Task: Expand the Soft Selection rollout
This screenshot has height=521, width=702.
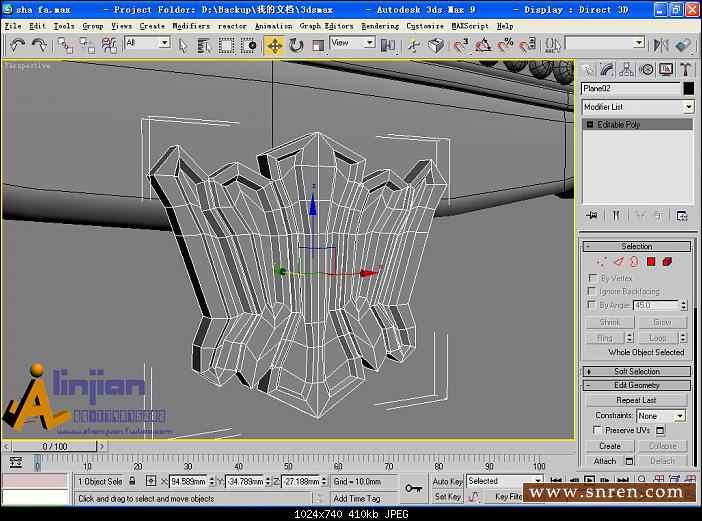Action: [637, 372]
